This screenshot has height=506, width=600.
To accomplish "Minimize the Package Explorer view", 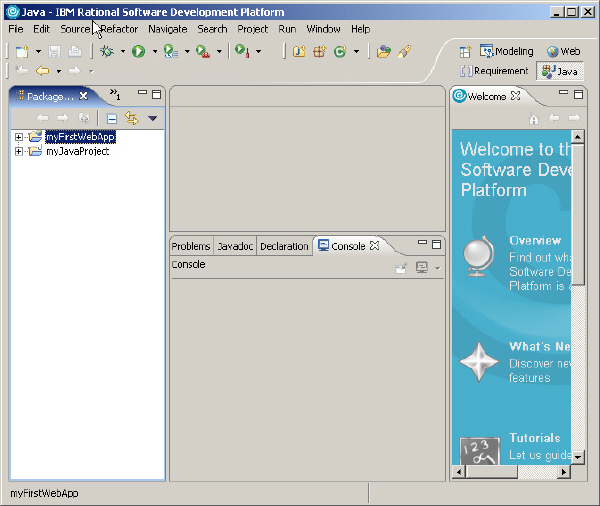I will click(x=142, y=92).
